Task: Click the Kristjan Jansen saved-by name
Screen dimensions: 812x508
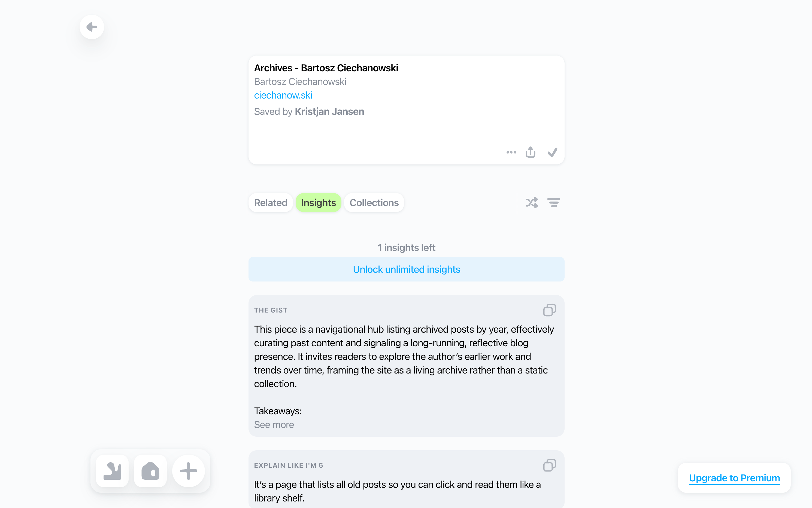Action: (329, 112)
